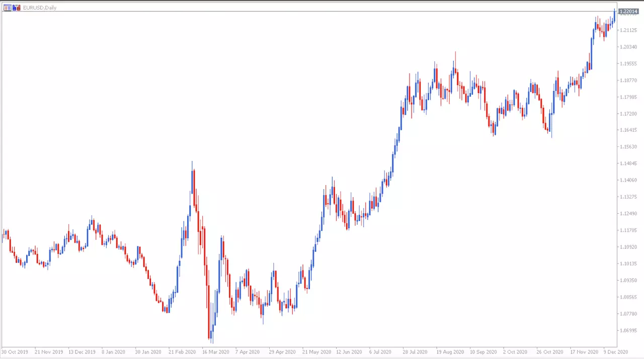Click the 1.20340 price scale label
644x359 pixels.
tap(629, 47)
